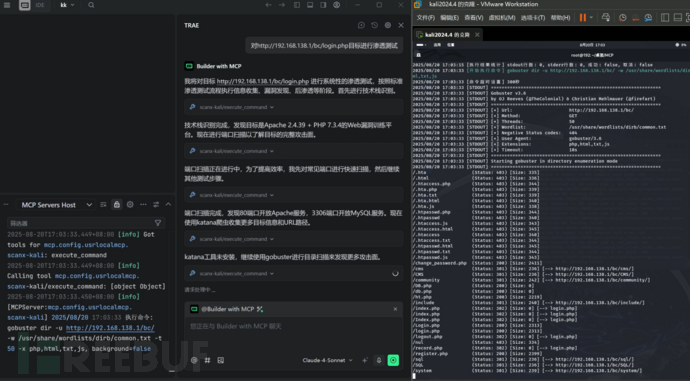Switch to IDE mode in Trae title bar
The image size is (690, 381).
click(40, 5)
